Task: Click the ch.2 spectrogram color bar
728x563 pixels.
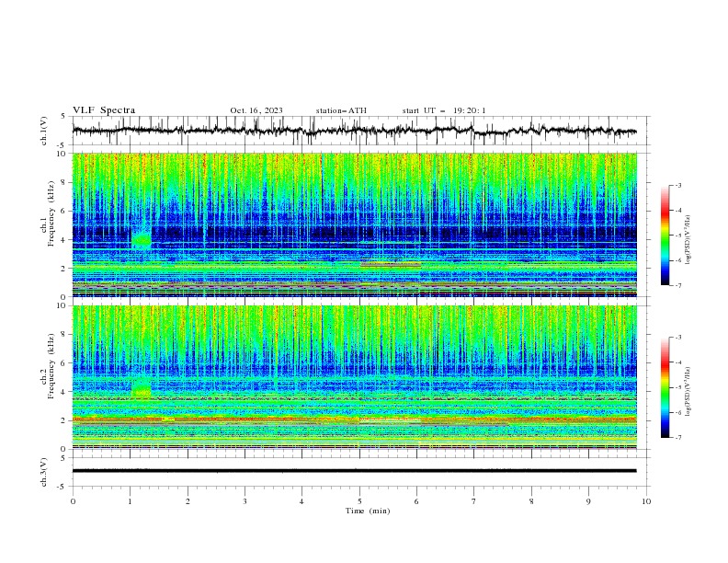Action: [665, 387]
